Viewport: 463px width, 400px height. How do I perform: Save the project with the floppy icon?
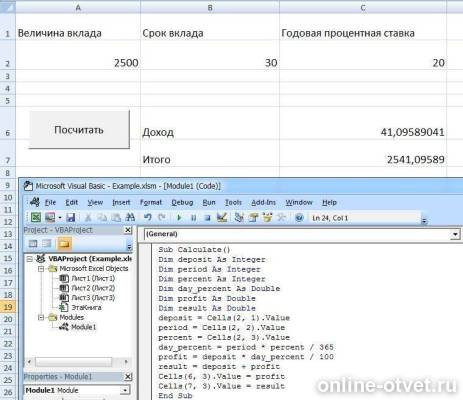click(71, 218)
